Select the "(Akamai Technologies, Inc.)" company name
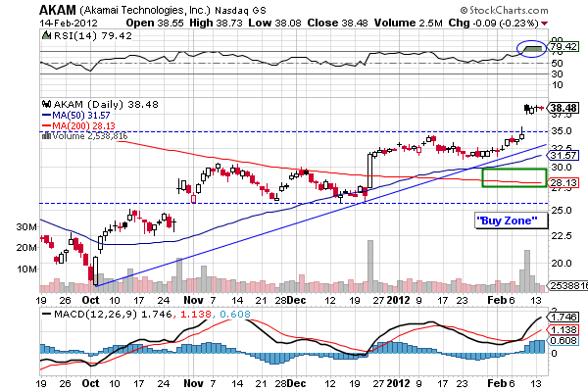The image size is (588, 392). [x=145, y=10]
